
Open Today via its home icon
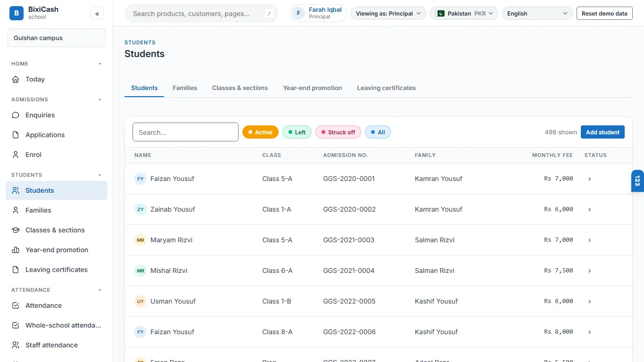16,79
